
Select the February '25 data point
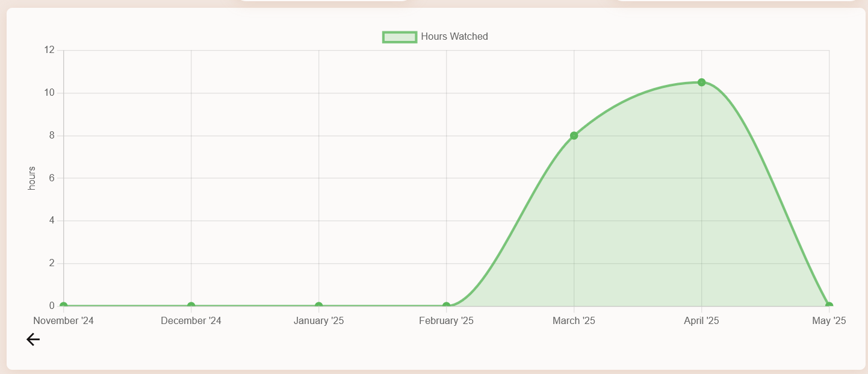[x=447, y=306]
